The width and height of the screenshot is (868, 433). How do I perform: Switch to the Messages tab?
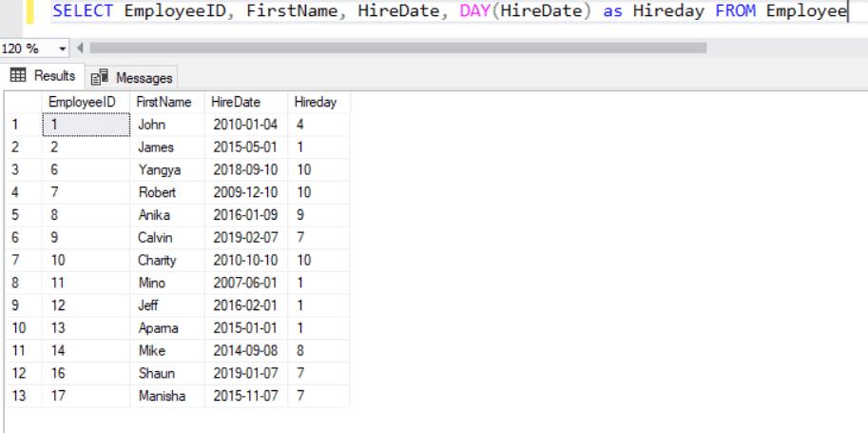(x=133, y=77)
